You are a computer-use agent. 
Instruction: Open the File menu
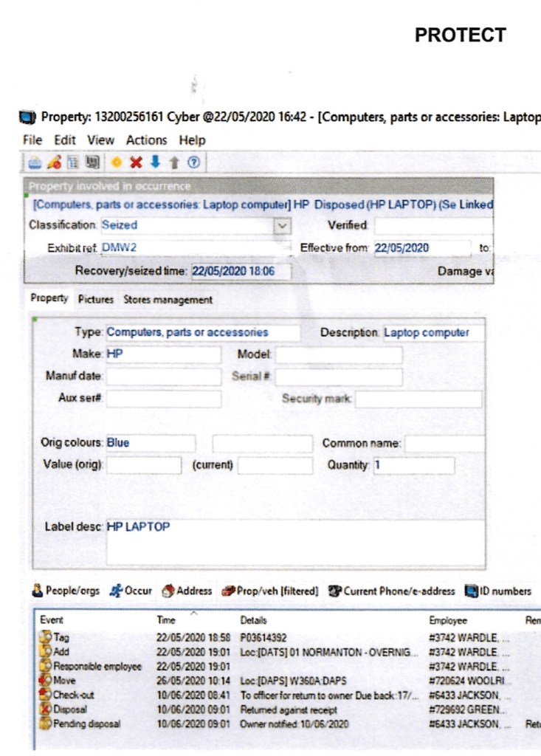[x=32, y=140]
